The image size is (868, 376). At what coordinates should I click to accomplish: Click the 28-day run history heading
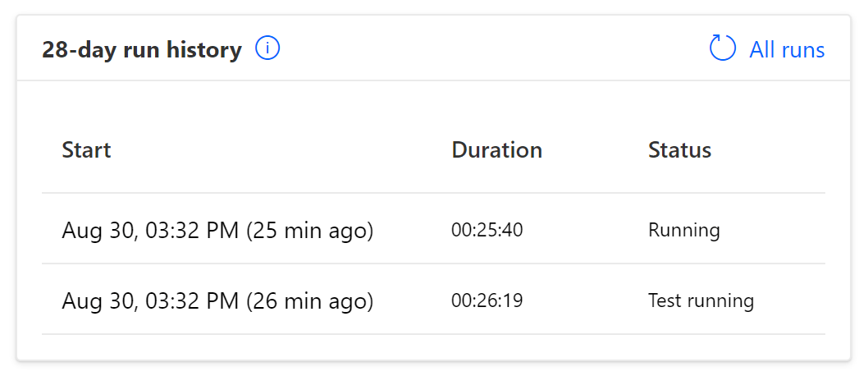point(142,50)
